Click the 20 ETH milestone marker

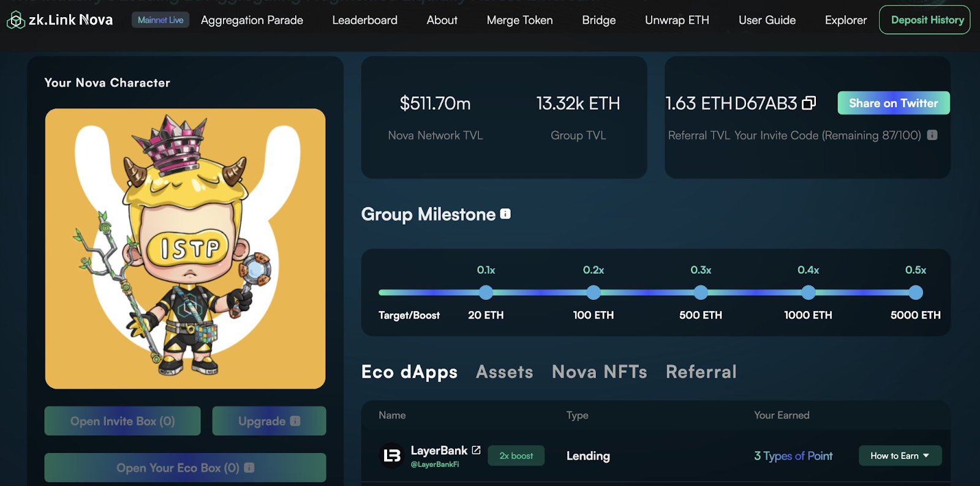[486, 293]
